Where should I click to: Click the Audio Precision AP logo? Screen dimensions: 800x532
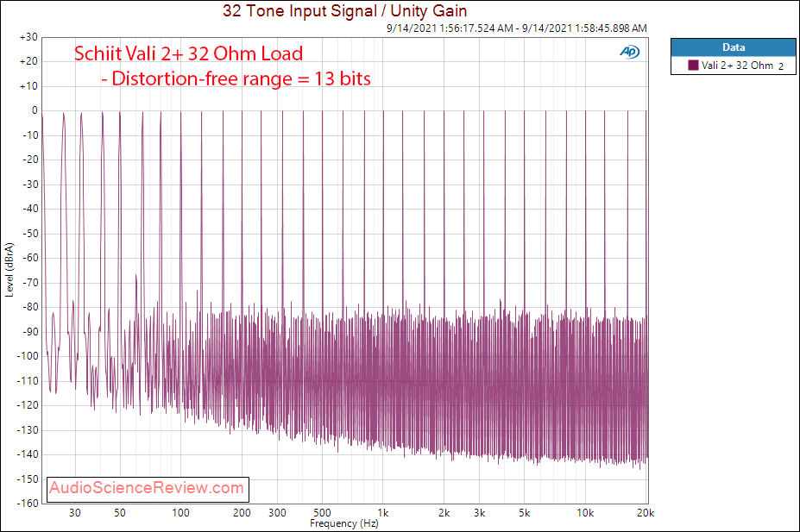click(x=630, y=52)
